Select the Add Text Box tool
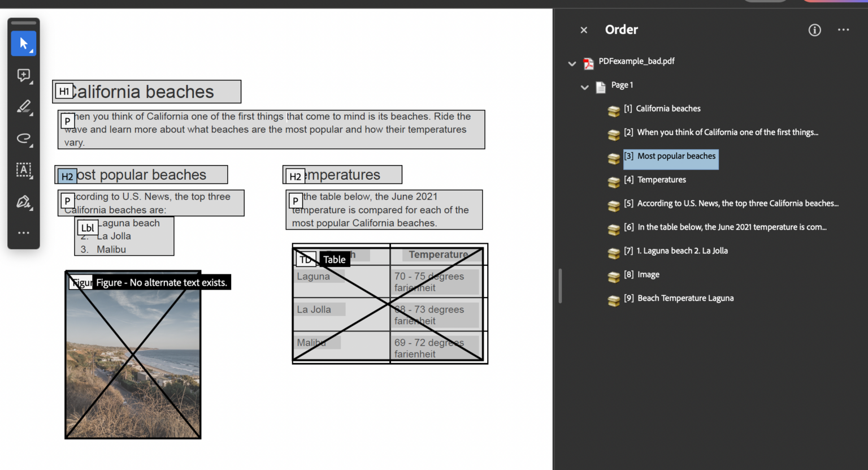The width and height of the screenshot is (868, 470). point(23,170)
